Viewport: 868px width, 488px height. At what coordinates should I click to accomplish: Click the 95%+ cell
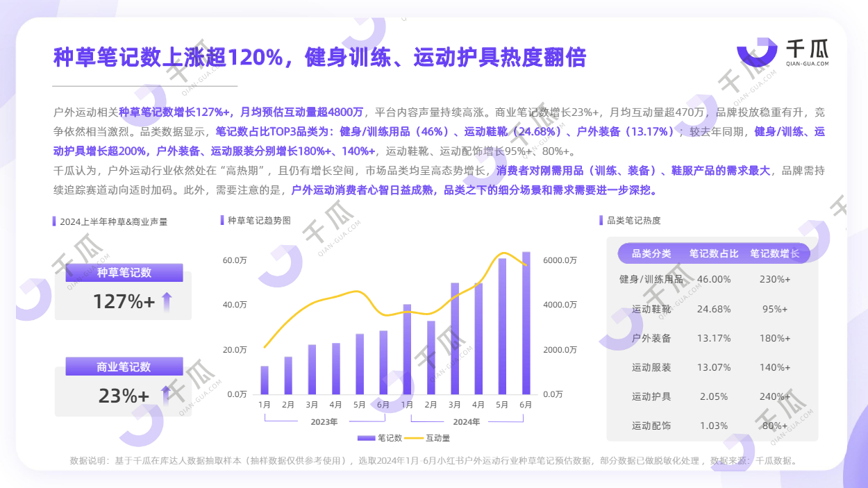(x=776, y=309)
